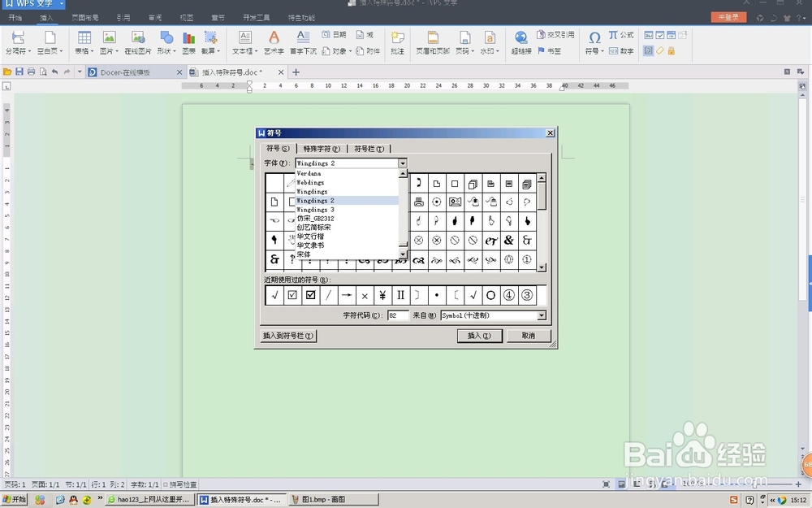This screenshot has width=812, height=508.
Task: Collapse the 字体 font dropdown arrow
Action: [403, 163]
